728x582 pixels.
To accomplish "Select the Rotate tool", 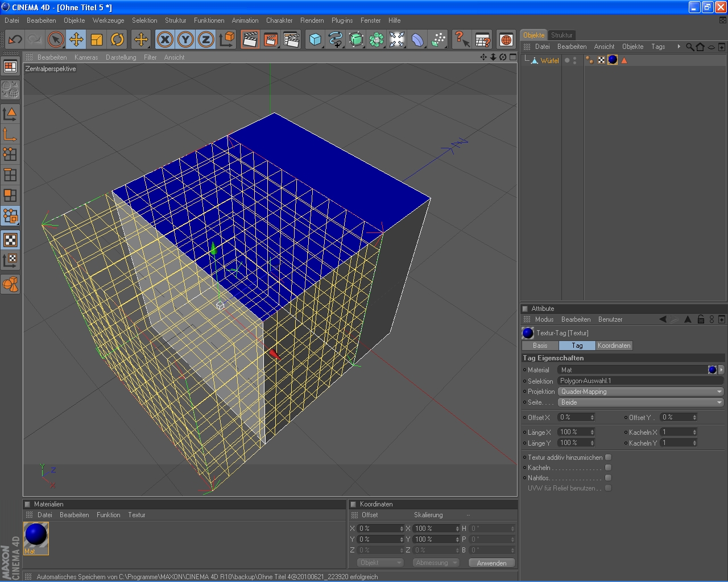I will pos(117,39).
